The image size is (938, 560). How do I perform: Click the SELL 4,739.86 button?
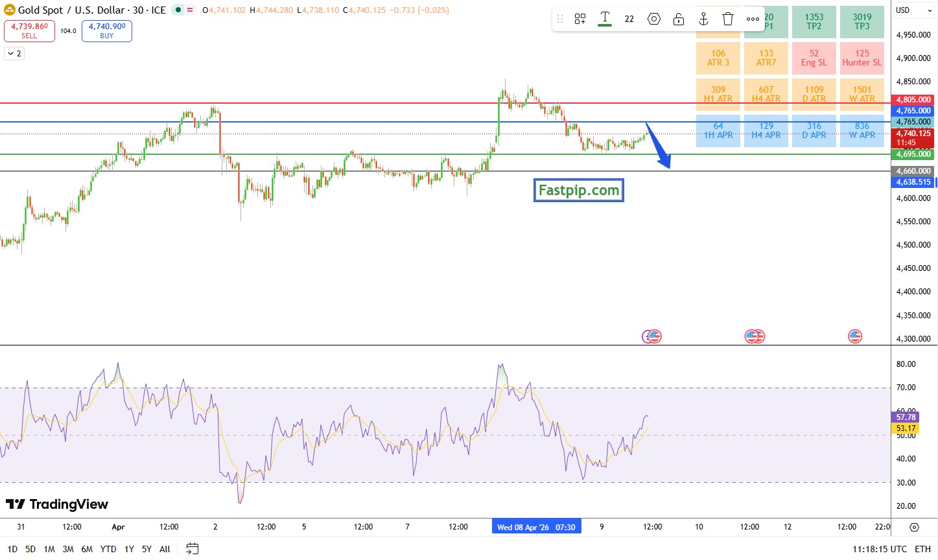point(29,30)
